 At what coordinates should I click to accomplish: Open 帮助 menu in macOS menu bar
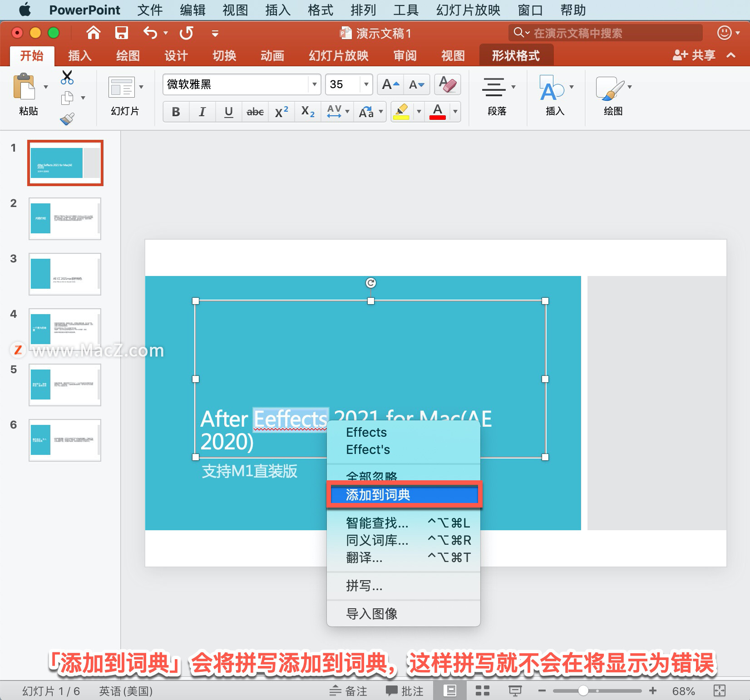[x=573, y=10]
